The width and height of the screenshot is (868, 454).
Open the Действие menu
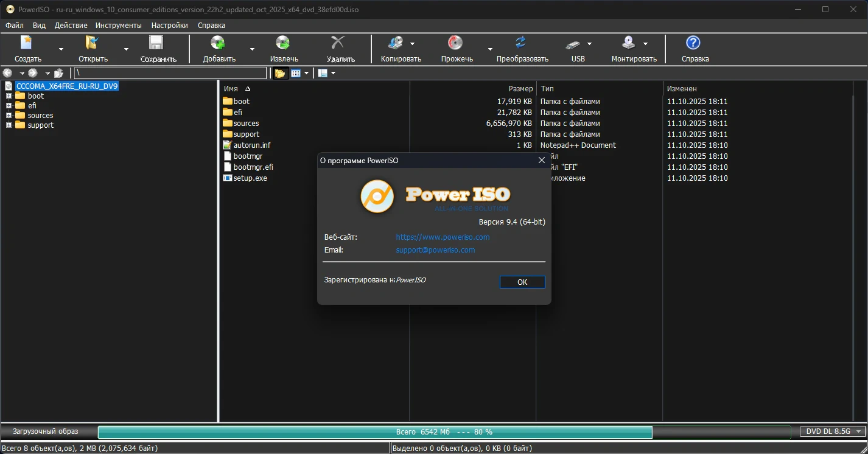tap(71, 26)
